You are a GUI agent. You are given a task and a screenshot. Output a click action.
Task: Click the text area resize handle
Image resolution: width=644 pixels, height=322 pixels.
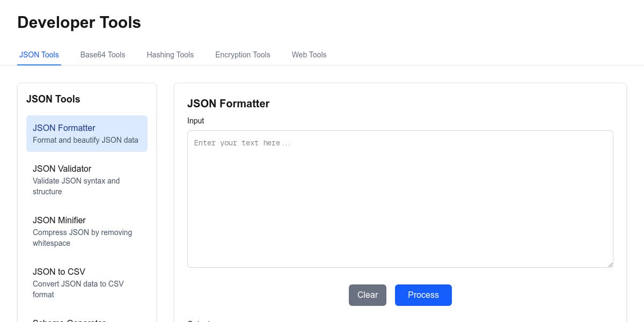[610, 264]
